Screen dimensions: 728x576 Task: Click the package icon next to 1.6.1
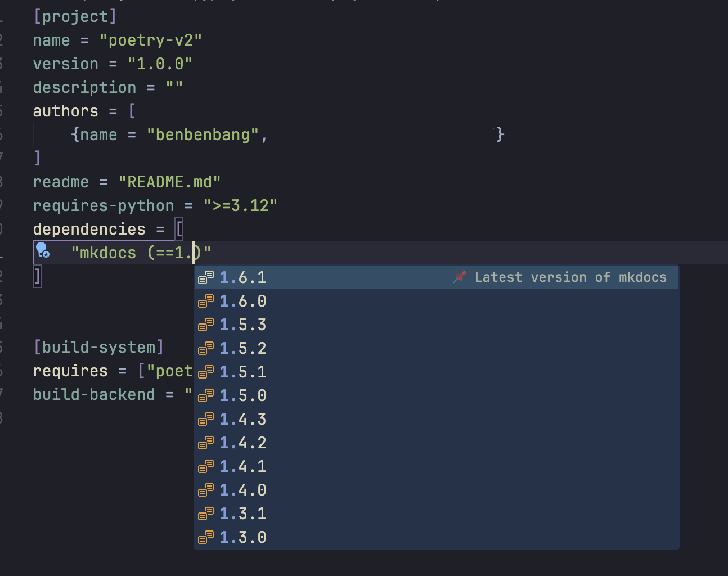coord(206,277)
